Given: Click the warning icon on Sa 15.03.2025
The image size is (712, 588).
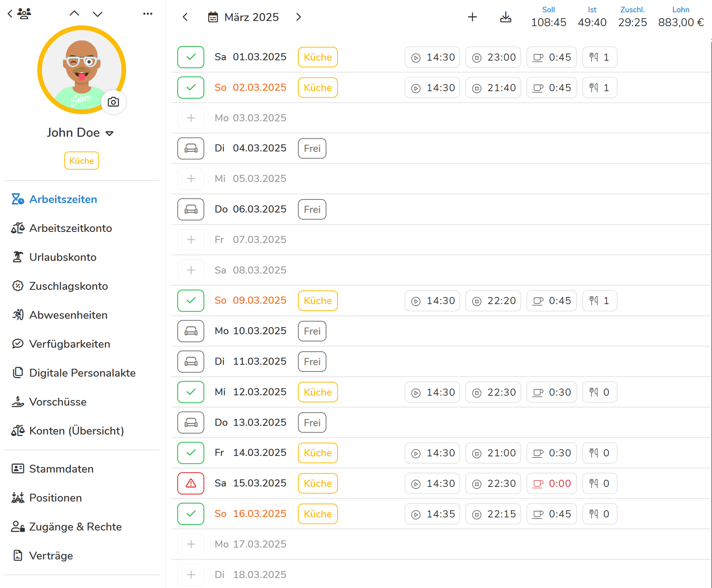Looking at the screenshot, I should click(x=191, y=483).
